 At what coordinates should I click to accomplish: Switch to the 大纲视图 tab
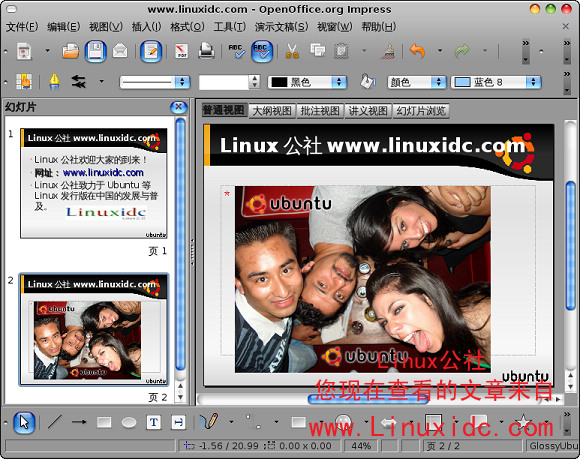(272, 111)
